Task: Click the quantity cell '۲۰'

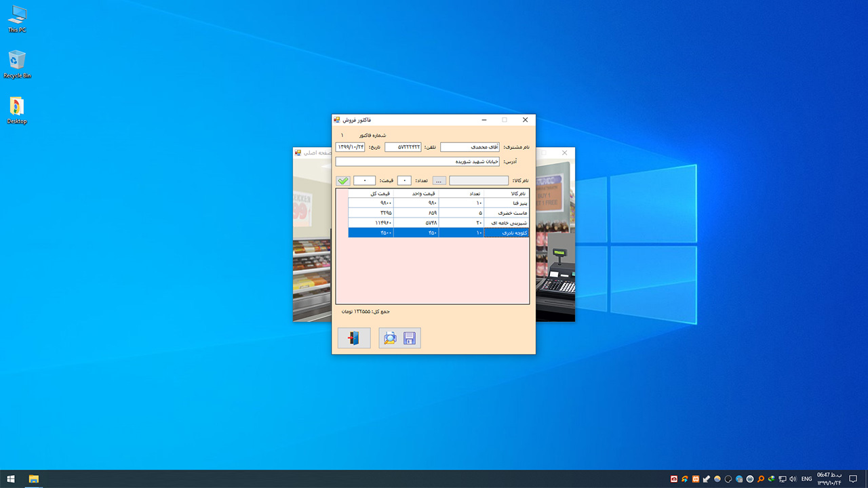Action: point(461,222)
